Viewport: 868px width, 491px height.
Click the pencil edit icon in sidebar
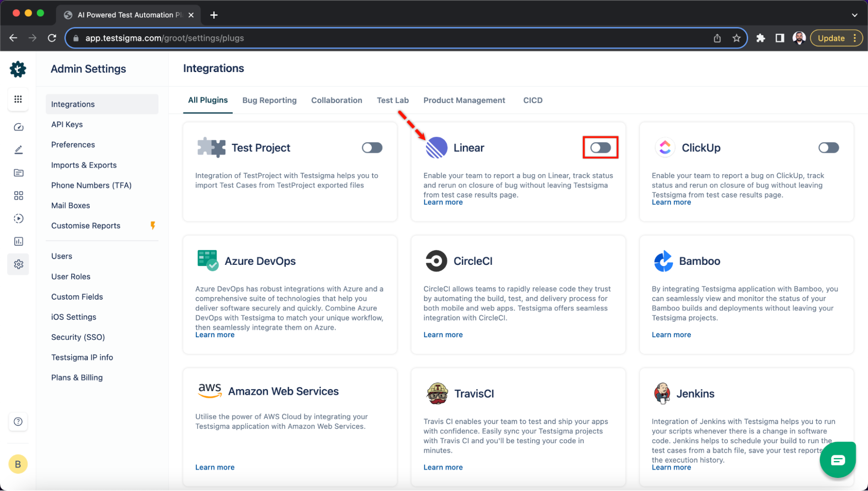[18, 150]
